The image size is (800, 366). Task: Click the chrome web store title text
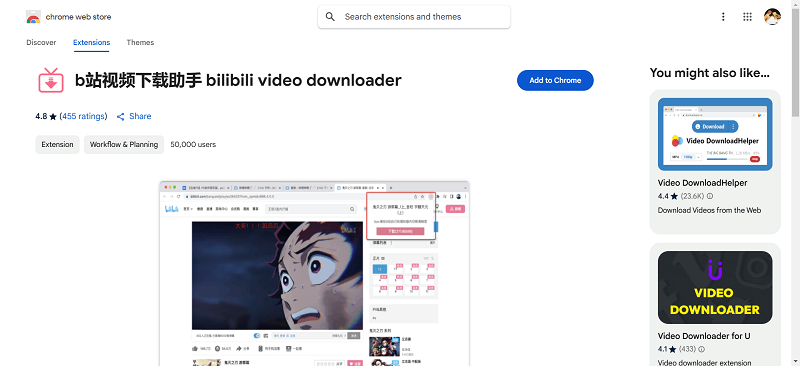click(78, 17)
